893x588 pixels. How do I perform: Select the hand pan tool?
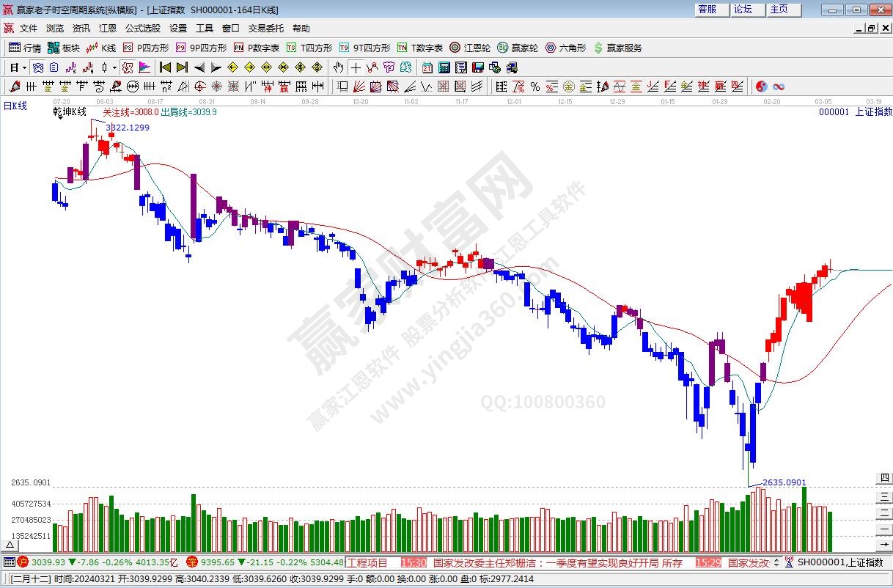coord(338,67)
